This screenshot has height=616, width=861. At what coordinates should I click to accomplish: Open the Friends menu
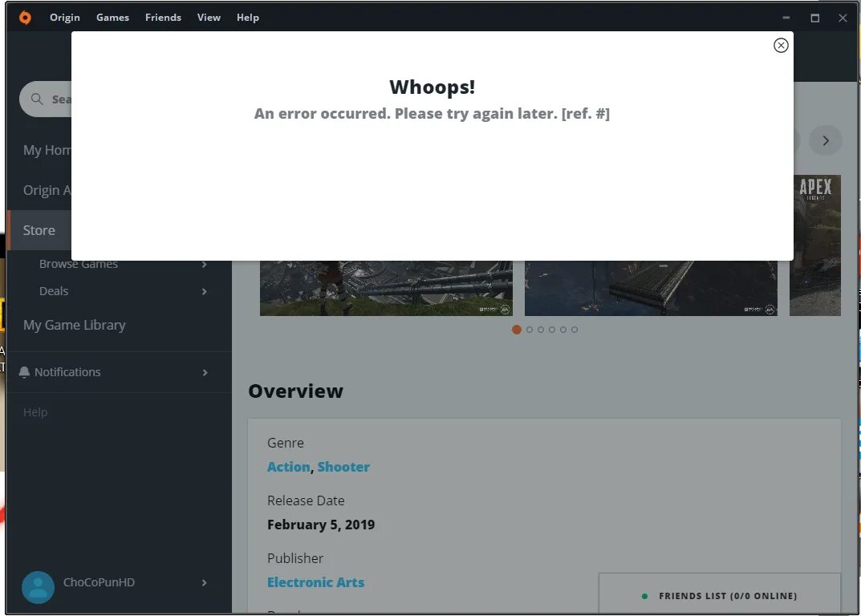[163, 18]
